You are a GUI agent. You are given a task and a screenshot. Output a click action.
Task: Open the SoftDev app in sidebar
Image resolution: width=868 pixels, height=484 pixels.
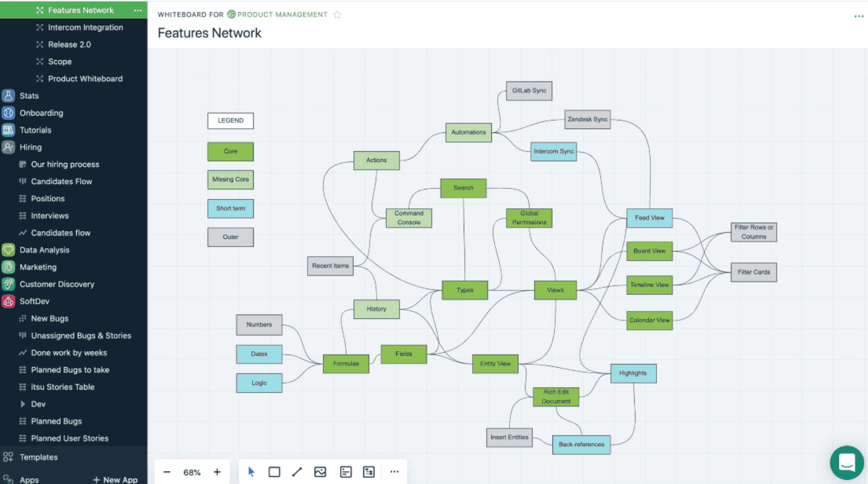pos(35,301)
